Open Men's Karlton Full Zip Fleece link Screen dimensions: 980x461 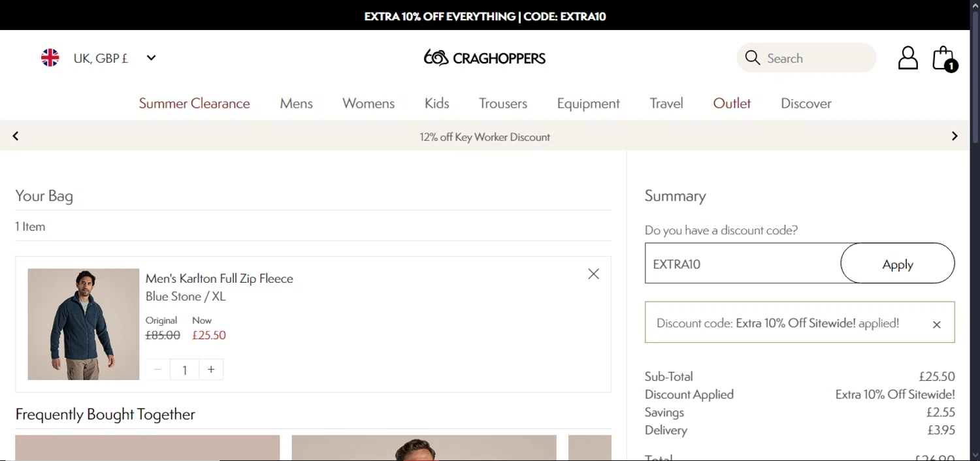[220, 279]
